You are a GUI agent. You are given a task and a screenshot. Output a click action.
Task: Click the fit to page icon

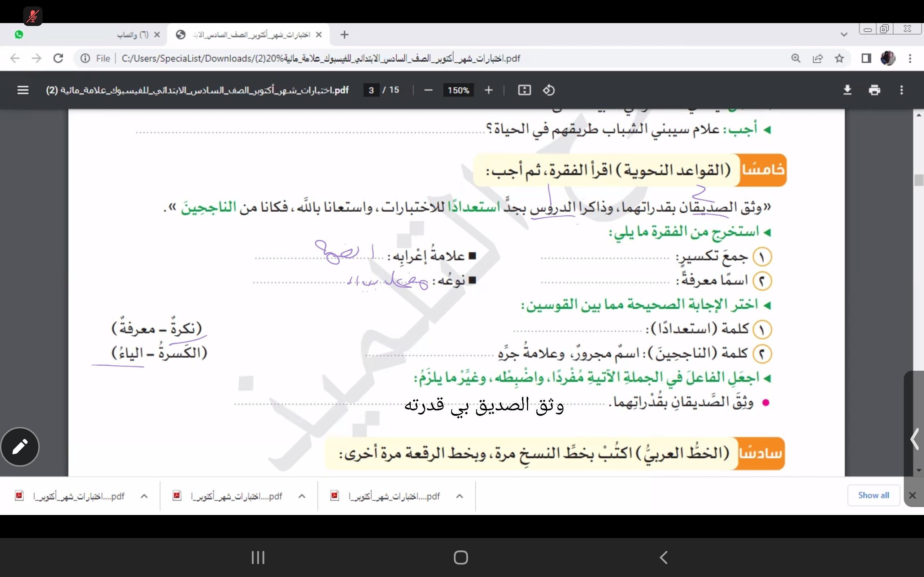tap(524, 90)
